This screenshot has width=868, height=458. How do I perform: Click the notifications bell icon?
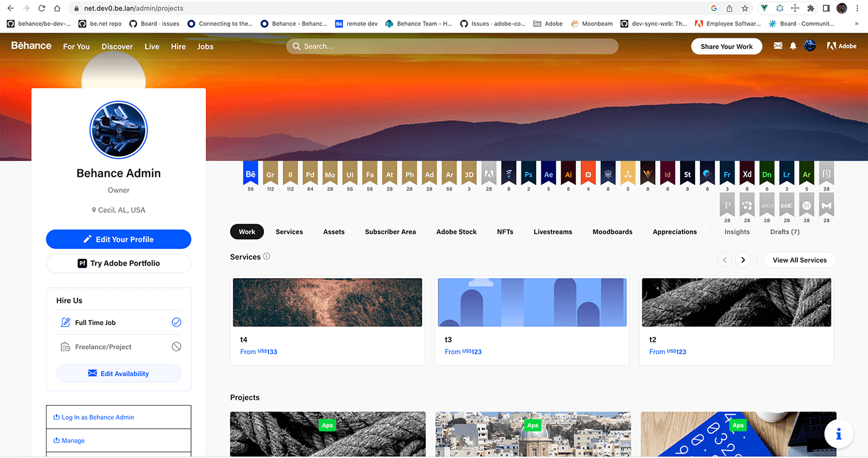[793, 46]
